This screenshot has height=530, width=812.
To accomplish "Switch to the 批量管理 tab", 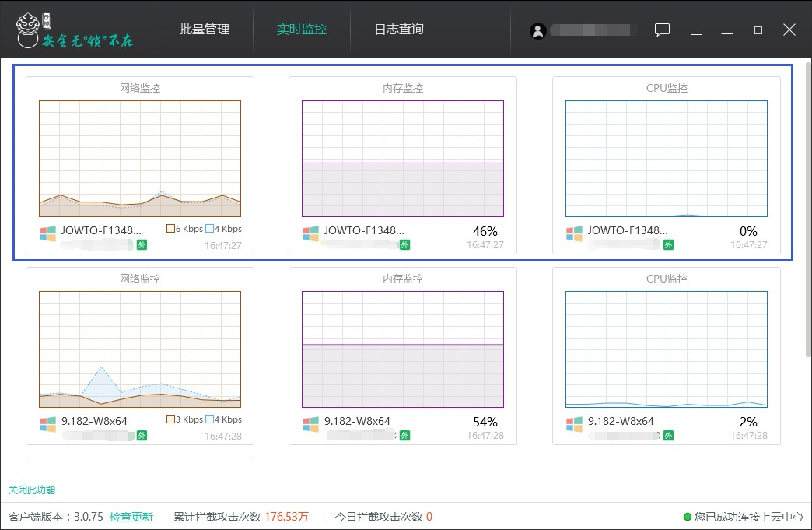I will (x=205, y=30).
